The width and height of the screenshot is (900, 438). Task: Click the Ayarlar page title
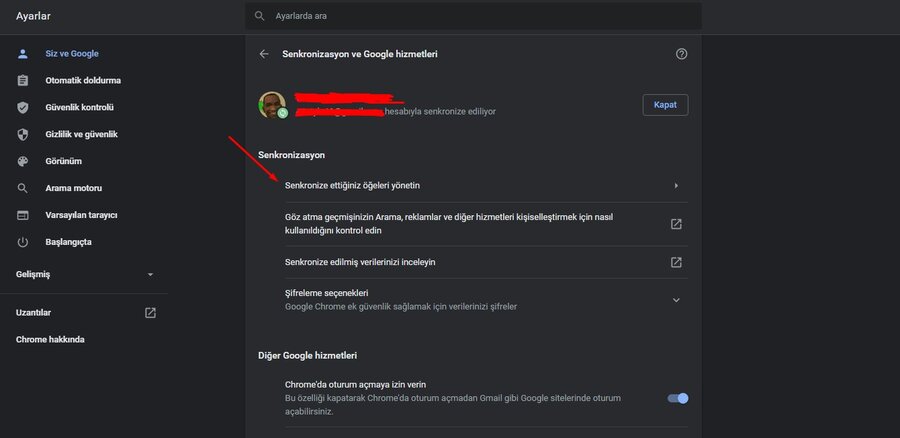[33, 16]
